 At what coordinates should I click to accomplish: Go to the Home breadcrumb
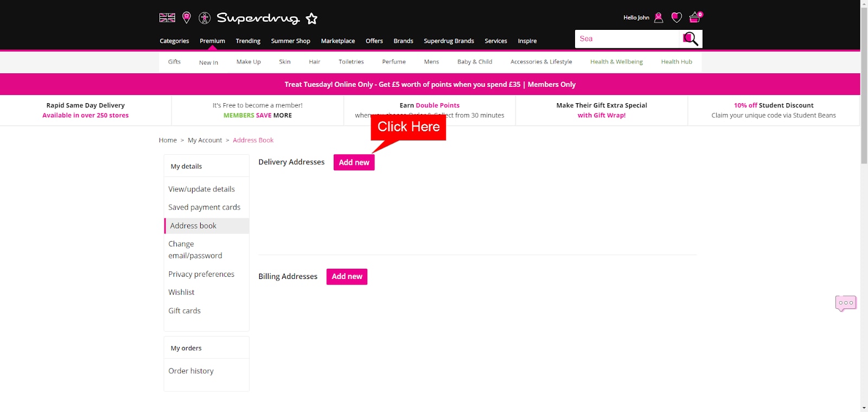pyautogui.click(x=168, y=140)
